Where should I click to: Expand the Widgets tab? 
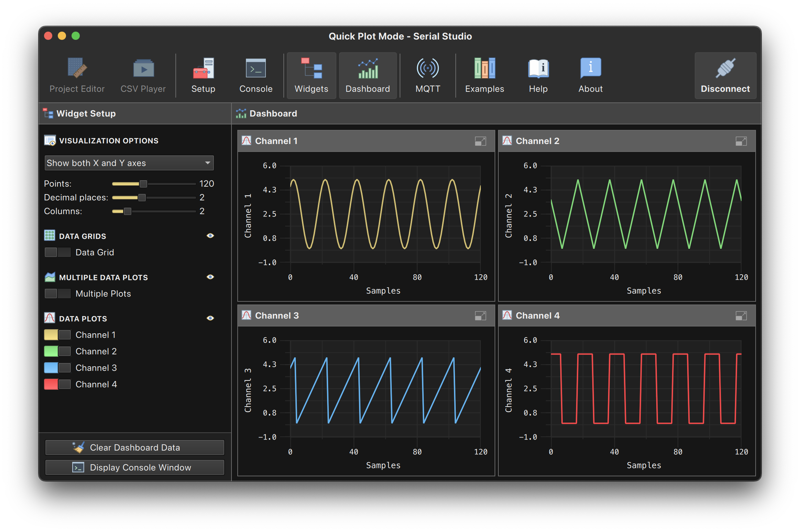[311, 74]
